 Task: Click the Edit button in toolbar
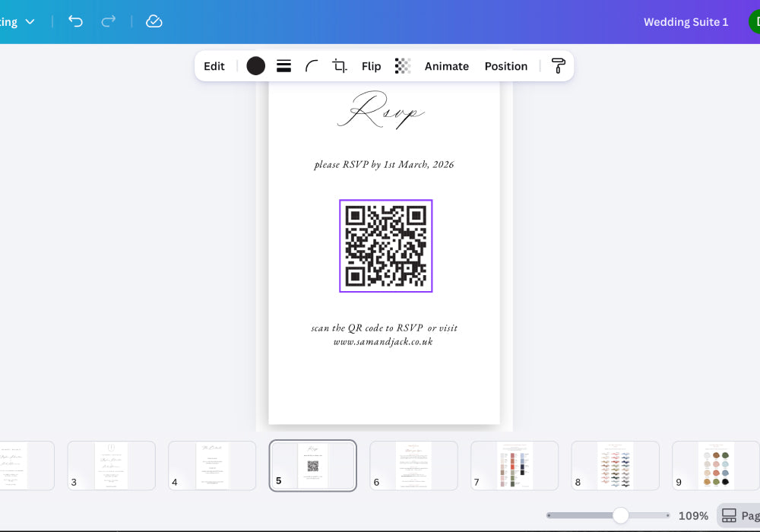214,66
